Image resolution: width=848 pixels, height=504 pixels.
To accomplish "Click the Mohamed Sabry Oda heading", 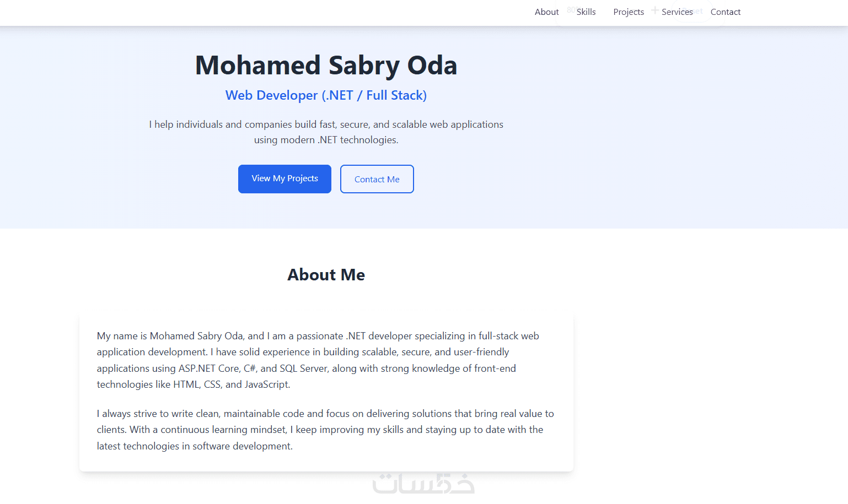I will coord(326,65).
